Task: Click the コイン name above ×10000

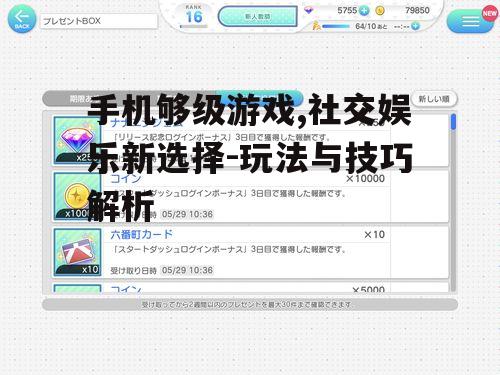Action: [x=126, y=179]
